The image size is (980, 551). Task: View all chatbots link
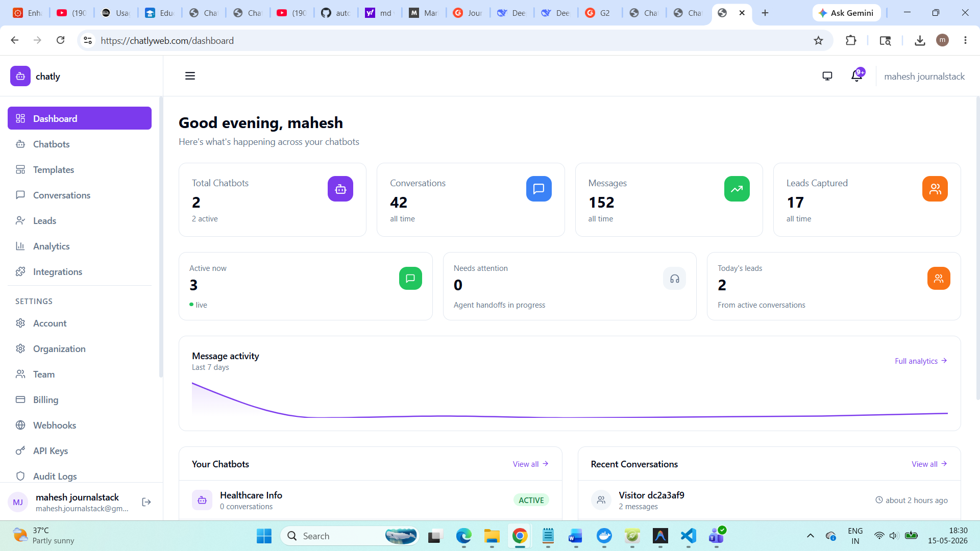click(531, 464)
